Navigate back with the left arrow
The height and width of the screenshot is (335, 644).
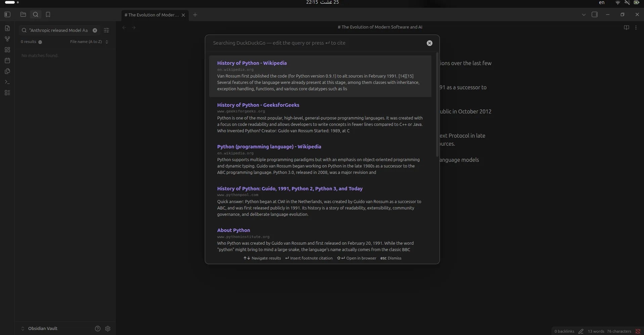tap(124, 28)
